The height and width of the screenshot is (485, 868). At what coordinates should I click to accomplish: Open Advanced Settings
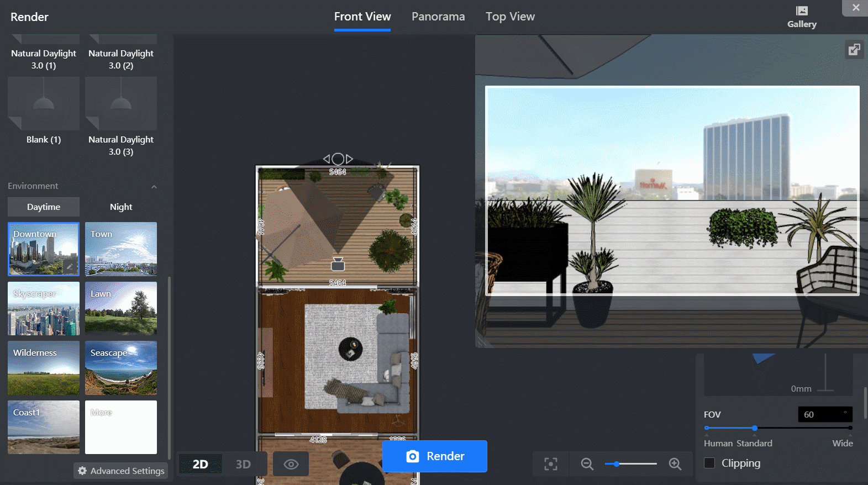coord(121,471)
